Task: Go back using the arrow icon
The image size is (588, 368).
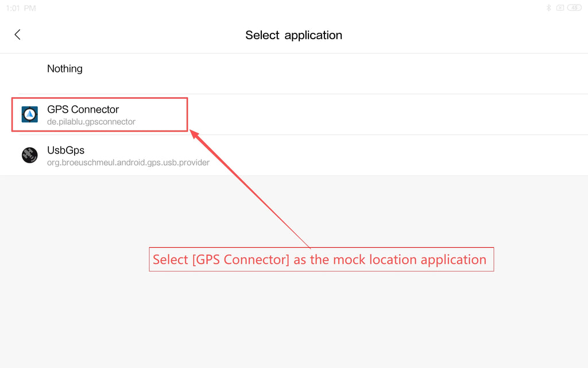Action: tap(17, 34)
